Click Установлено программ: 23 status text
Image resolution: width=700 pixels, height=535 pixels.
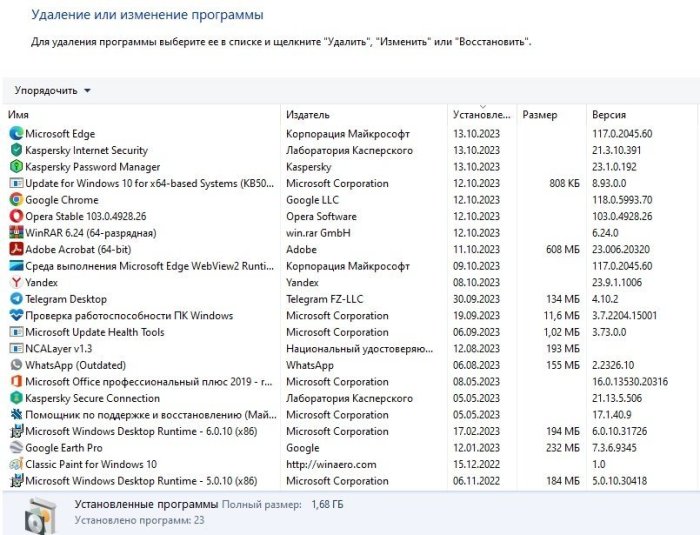139,520
